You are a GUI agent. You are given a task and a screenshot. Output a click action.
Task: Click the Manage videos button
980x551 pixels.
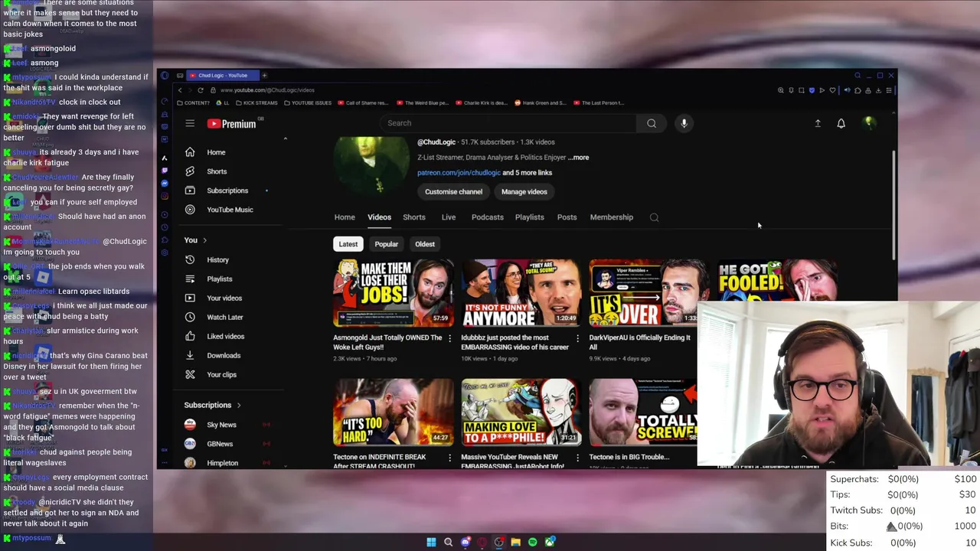[524, 192]
